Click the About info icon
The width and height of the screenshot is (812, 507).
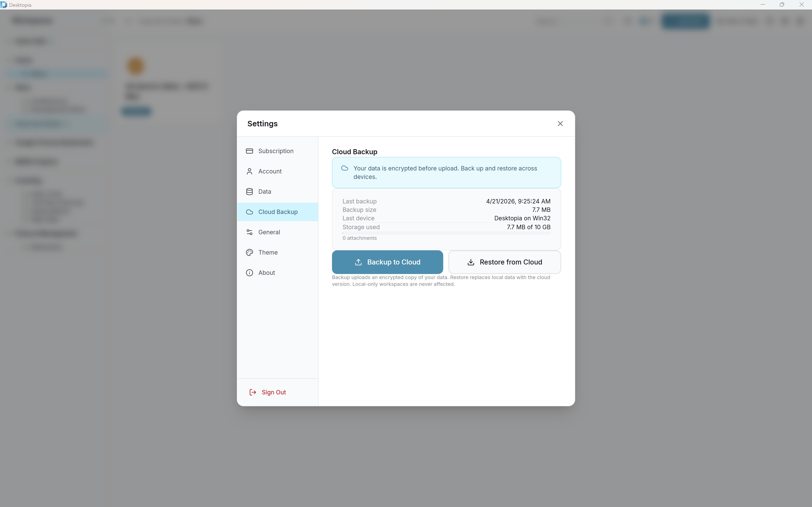coord(250,273)
